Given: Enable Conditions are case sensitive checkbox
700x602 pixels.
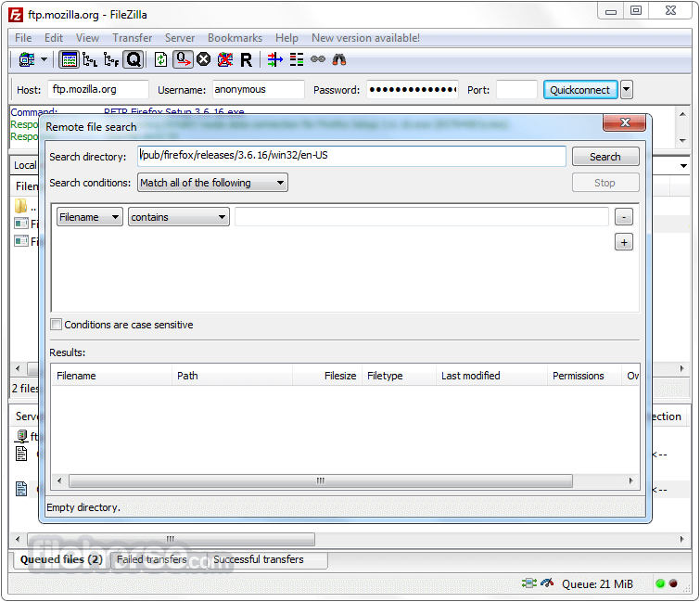Looking at the screenshot, I should [x=57, y=325].
